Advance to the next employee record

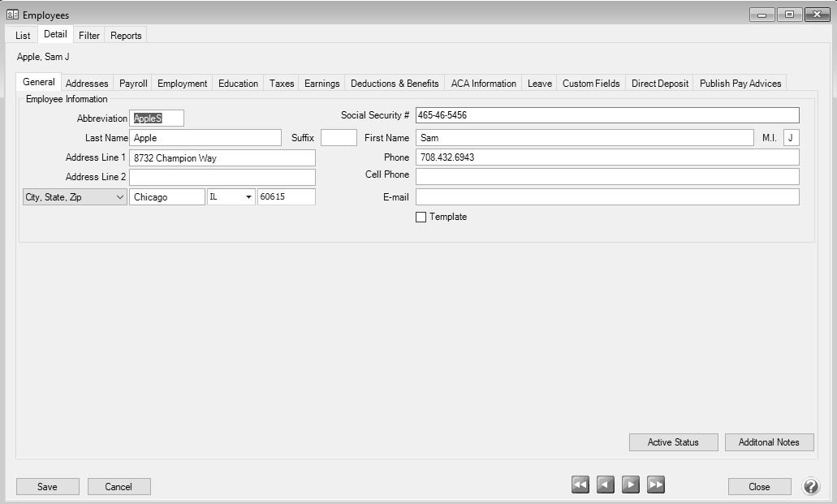click(631, 485)
